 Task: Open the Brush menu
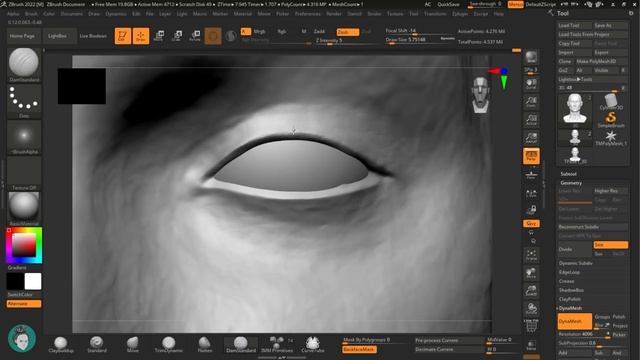pyautogui.click(x=31, y=14)
